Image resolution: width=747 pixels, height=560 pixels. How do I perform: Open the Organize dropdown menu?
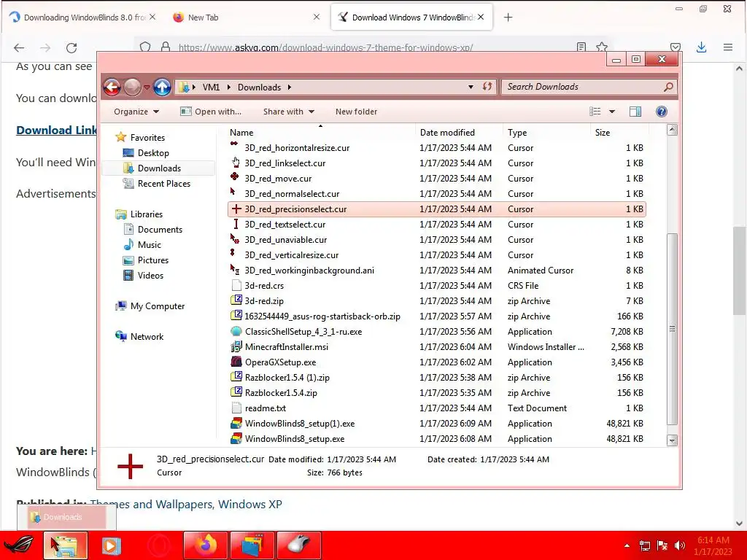[x=136, y=112]
